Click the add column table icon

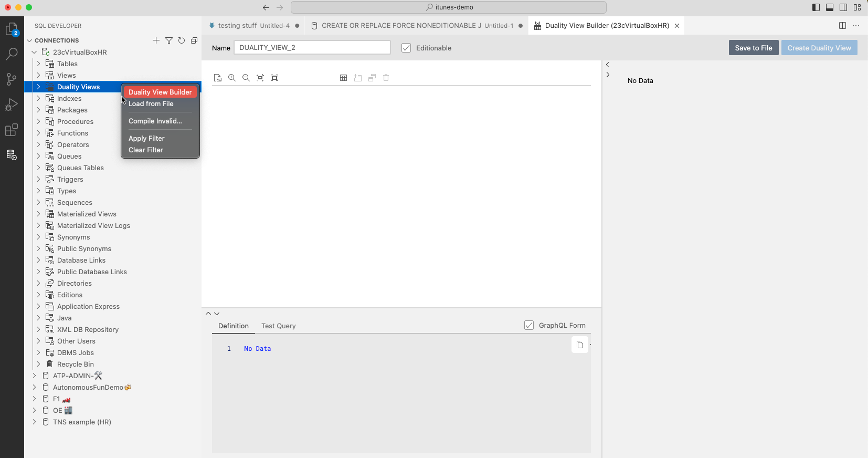click(x=358, y=78)
